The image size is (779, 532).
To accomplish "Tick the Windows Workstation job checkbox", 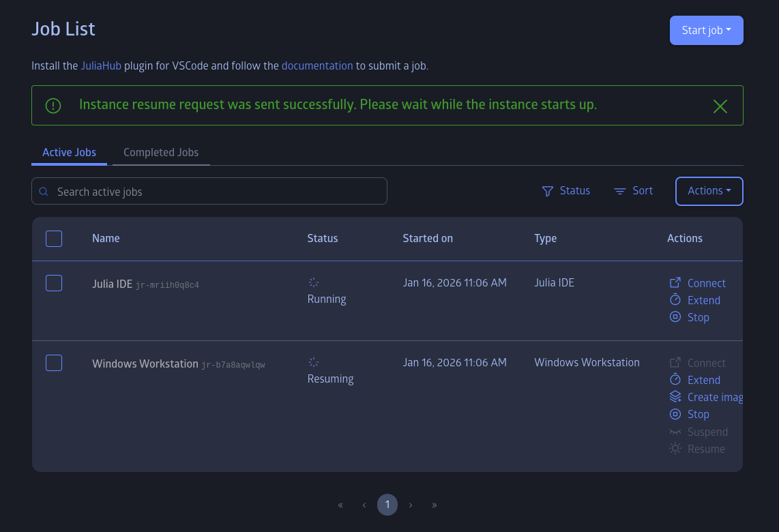I will [54, 363].
